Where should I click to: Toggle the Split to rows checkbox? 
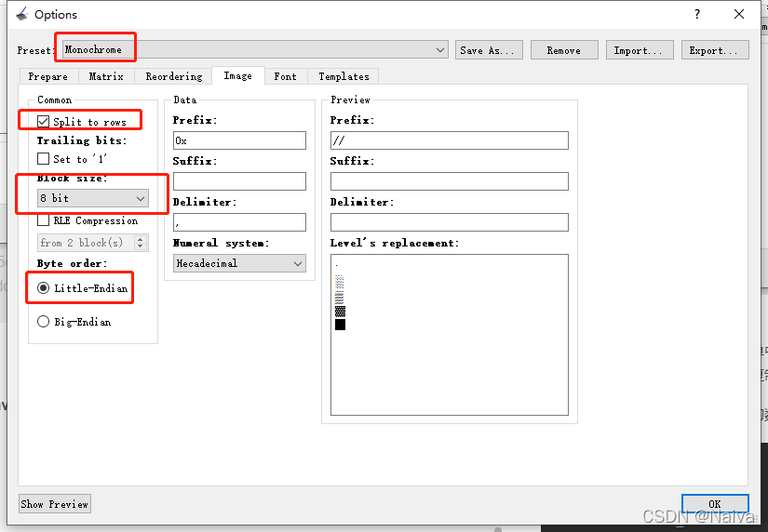(43, 122)
